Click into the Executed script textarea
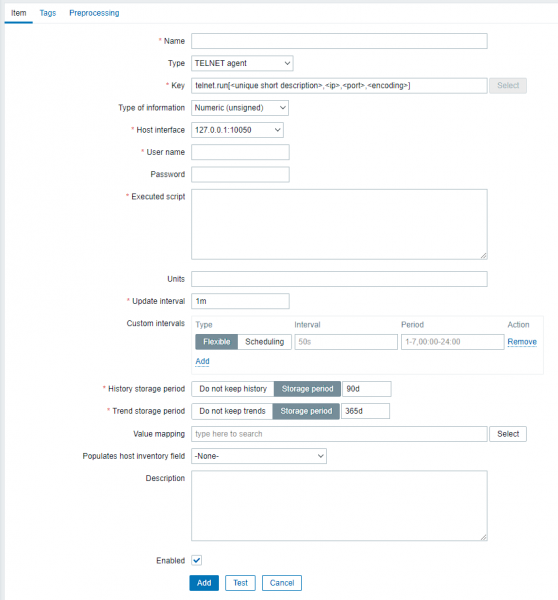Screen dimensions: 558x600 pyautogui.click(x=339, y=224)
